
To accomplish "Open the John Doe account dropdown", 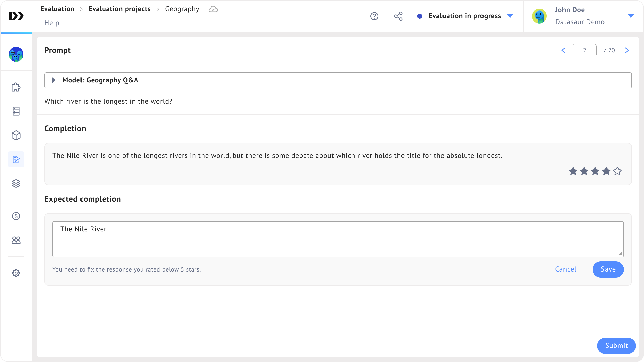I will (x=631, y=16).
